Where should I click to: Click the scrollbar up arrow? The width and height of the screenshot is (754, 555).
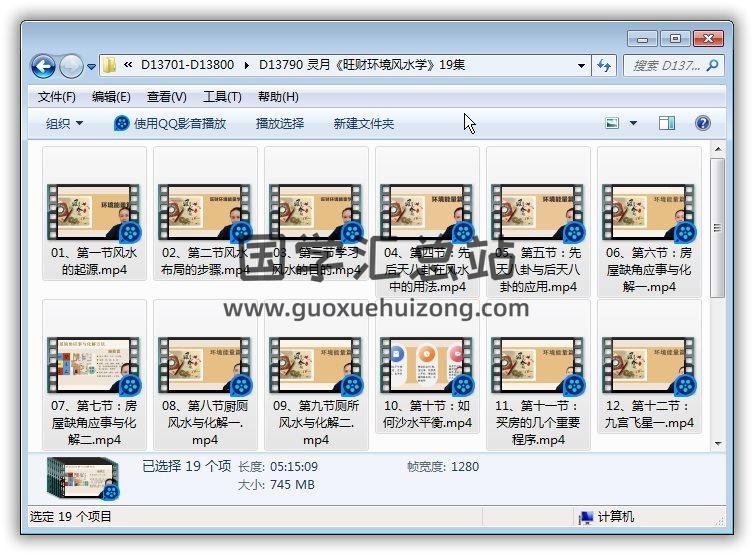(x=717, y=149)
